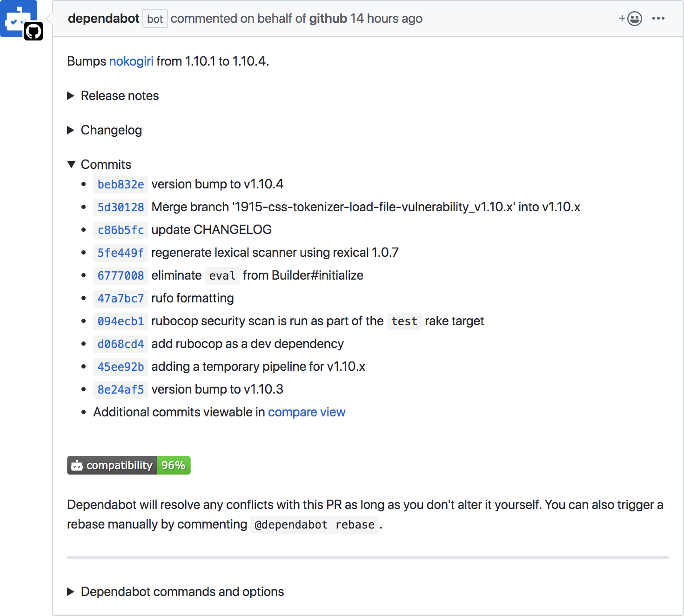Image resolution: width=684 pixels, height=616 pixels.
Task: Click the dependabot avatar image
Action: tap(19, 19)
